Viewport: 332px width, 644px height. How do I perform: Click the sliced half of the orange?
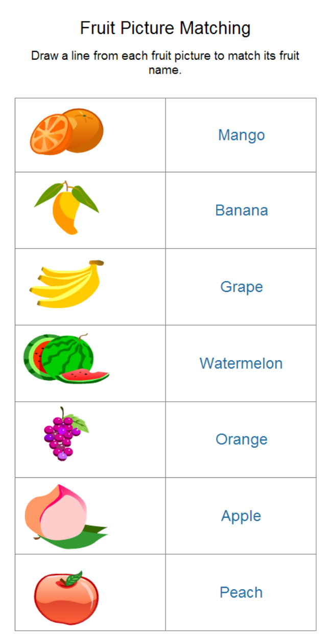(x=49, y=134)
